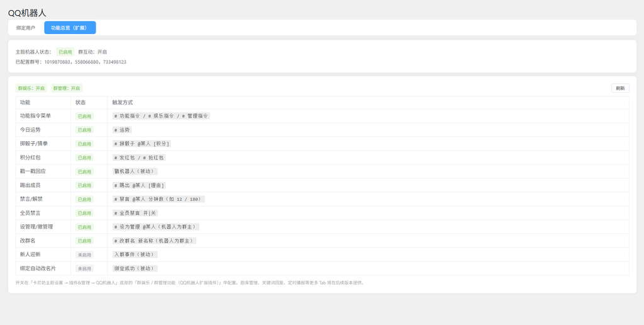Click the 触发方式 column header

pyautogui.click(x=123, y=103)
